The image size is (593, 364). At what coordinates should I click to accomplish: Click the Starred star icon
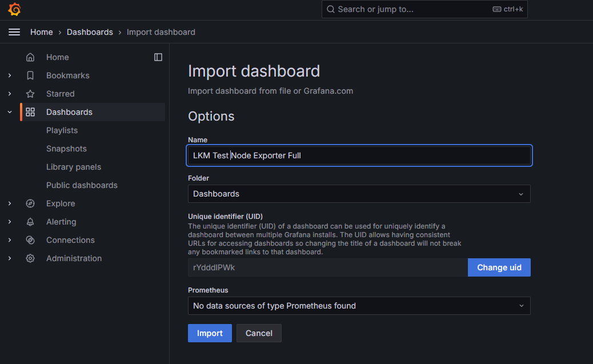click(30, 94)
